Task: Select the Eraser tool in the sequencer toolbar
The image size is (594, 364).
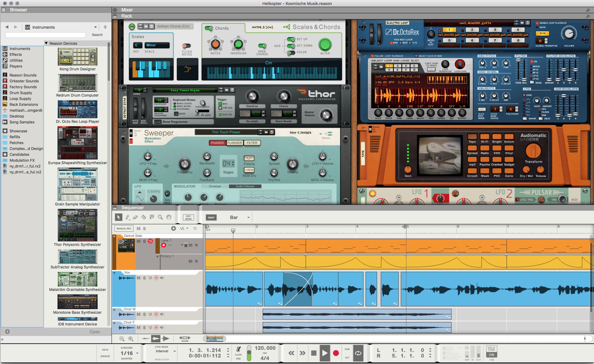Action: [135, 217]
